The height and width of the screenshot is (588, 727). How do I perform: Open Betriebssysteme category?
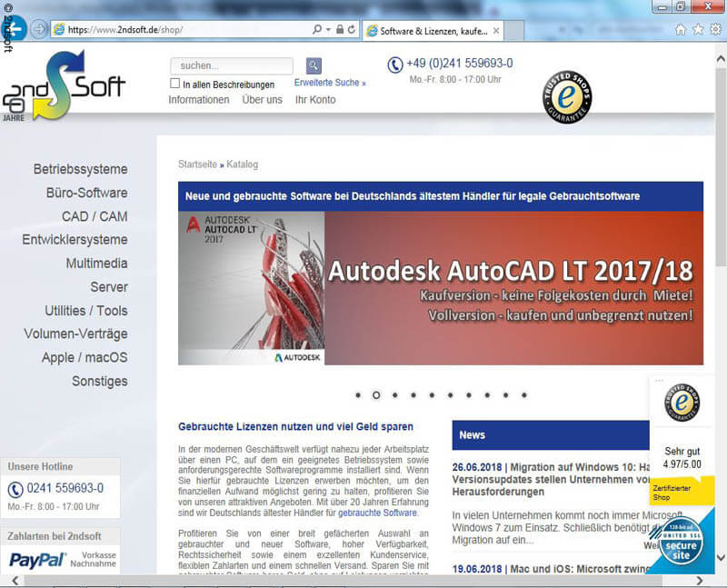(80, 169)
